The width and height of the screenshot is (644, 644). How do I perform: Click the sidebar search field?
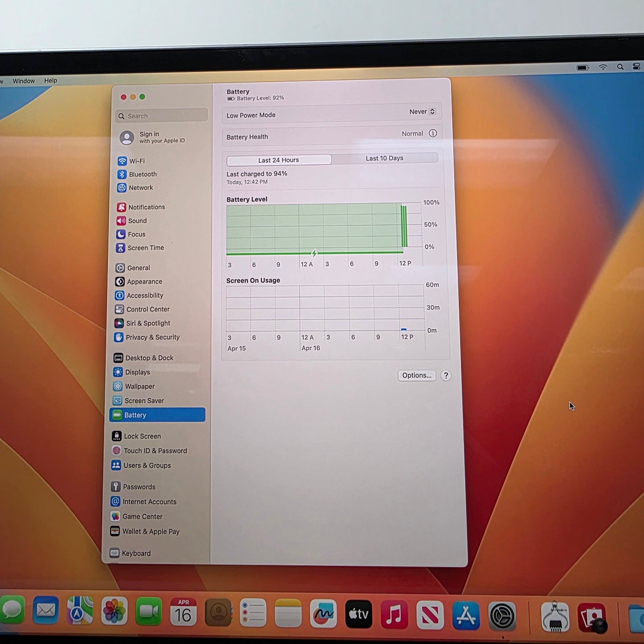161,116
